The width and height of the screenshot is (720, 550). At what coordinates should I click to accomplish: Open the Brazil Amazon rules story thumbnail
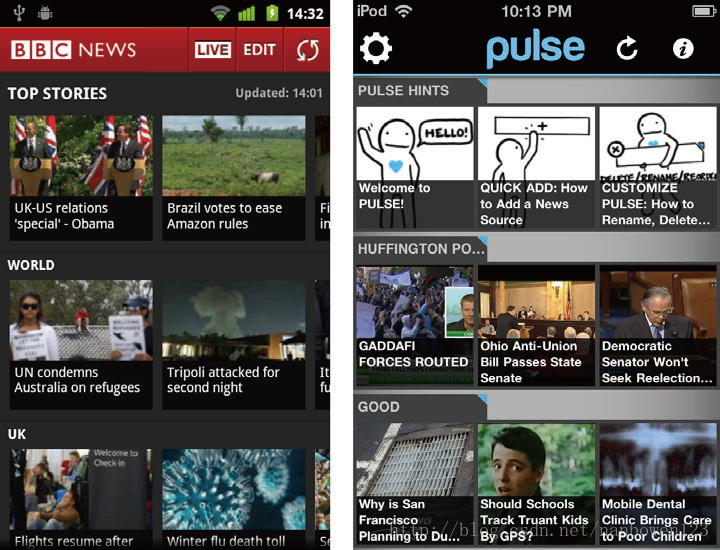(x=234, y=156)
